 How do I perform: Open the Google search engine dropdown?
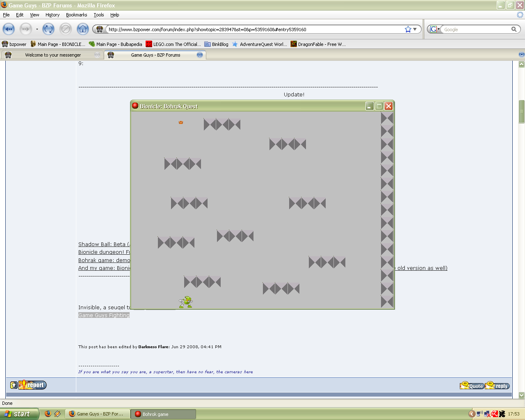coord(435,29)
